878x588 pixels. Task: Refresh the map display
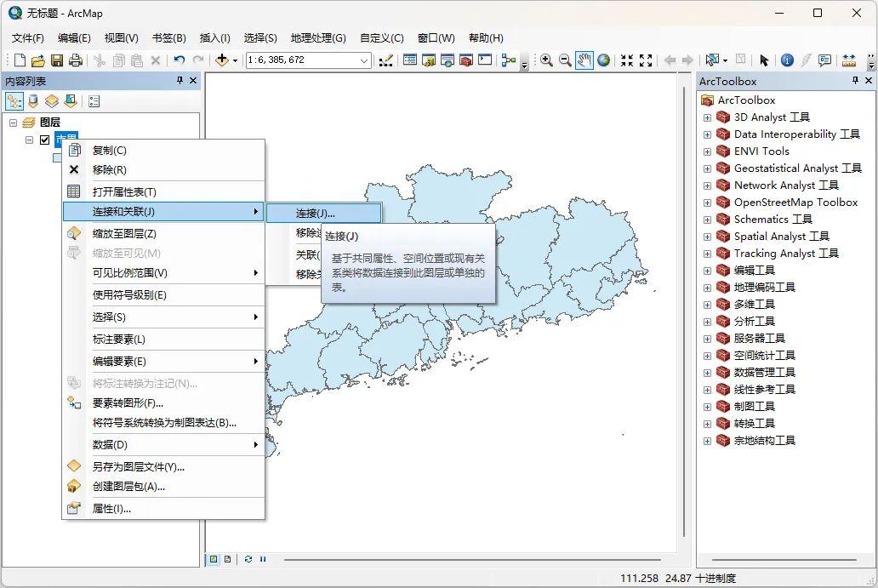[x=248, y=559]
